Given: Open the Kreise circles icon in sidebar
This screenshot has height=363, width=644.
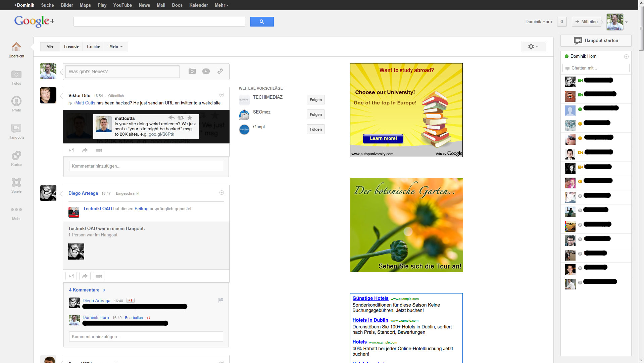Looking at the screenshot, I should (x=16, y=155).
